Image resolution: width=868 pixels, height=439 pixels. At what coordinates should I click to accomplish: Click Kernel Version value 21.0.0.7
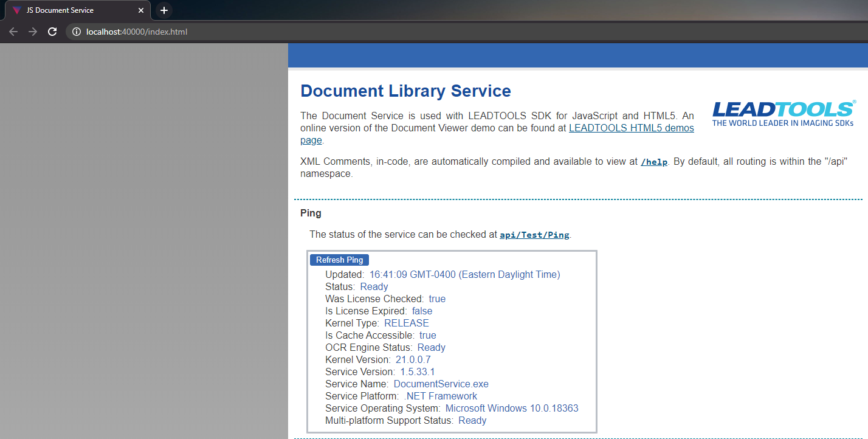[x=413, y=360]
